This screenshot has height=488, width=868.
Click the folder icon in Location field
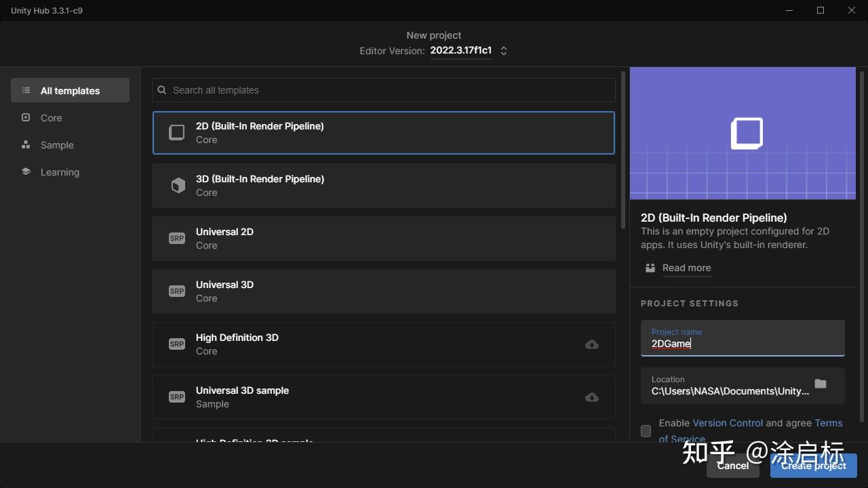[821, 384]
